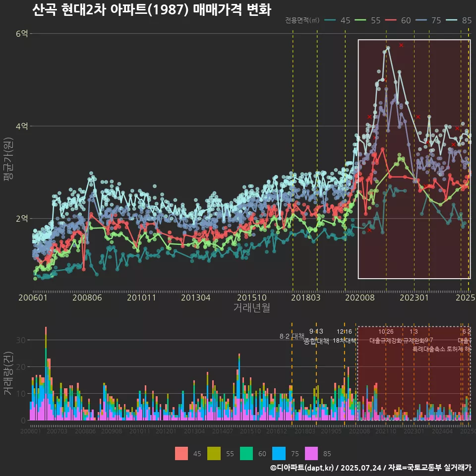Click the 10·26 대출규제강화 annotation
The height and width of the screenshot is (476, 476).
point(386,336)
